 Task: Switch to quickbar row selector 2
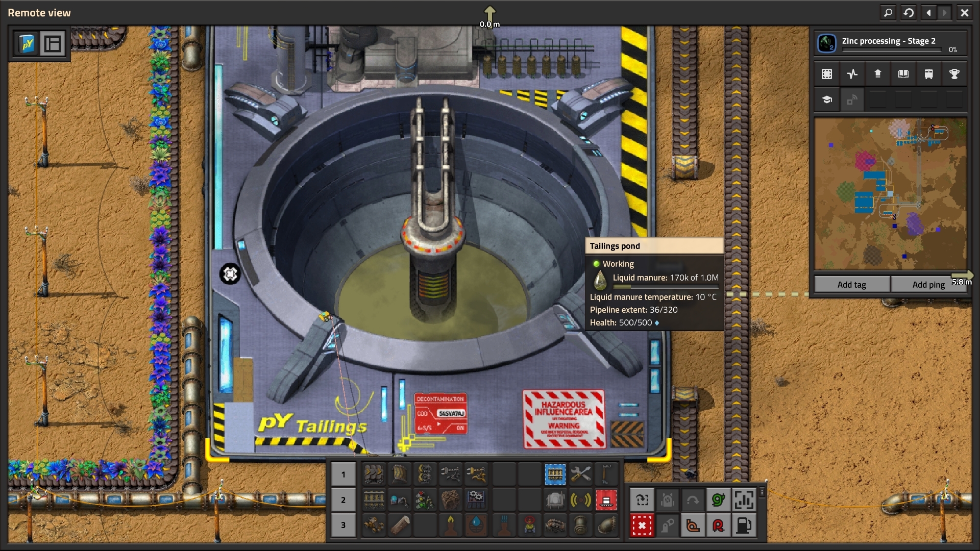tap(343, 500)
